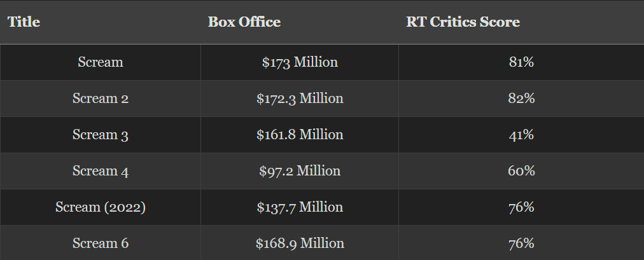The height and width of the screenshot is (260, 644).
Task: Click the 82% critics score
Action: (x=521, y=99)
